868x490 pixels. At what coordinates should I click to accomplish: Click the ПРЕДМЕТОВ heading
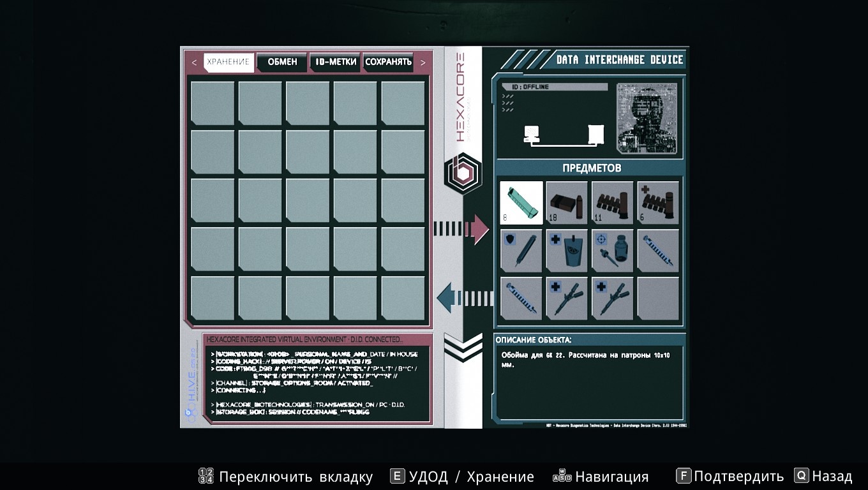point(592,168)
